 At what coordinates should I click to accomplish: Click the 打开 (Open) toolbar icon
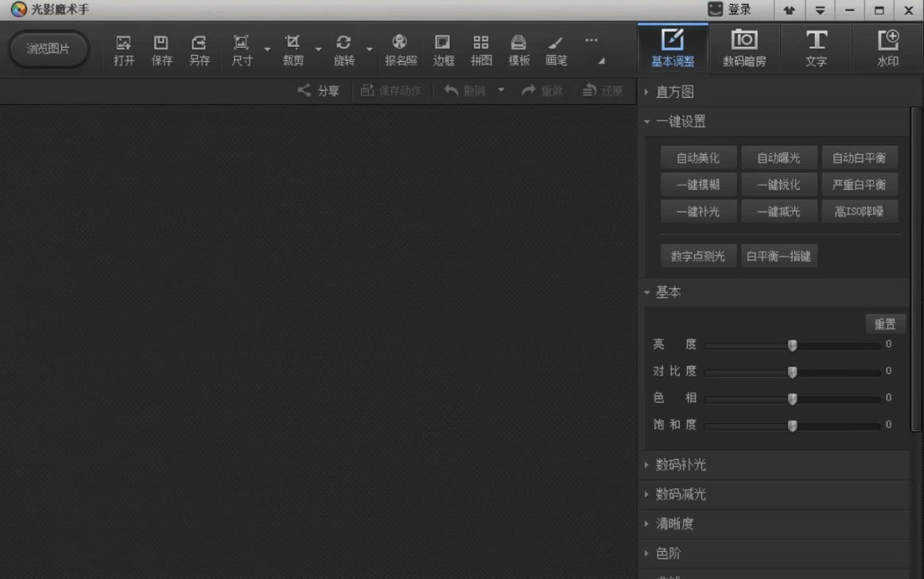pyautogui.click(x=123, y=43)
